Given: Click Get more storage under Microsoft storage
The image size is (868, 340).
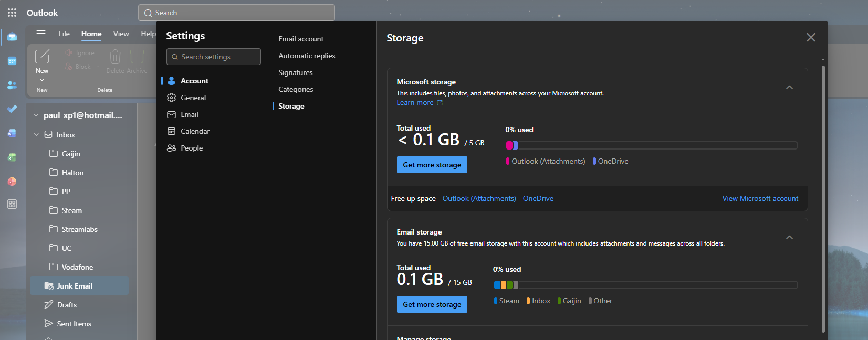Looking at the screenshot, I should (432, 165).
